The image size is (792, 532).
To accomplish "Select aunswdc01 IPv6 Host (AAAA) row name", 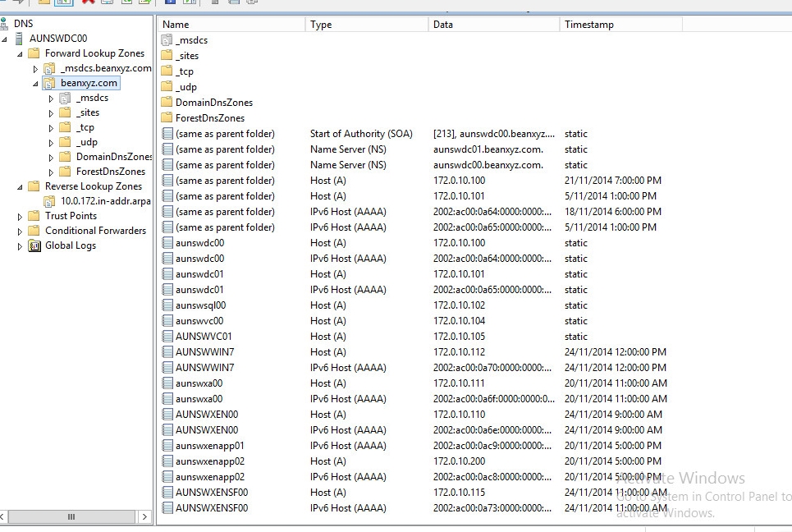I will [x=199, y=290].
